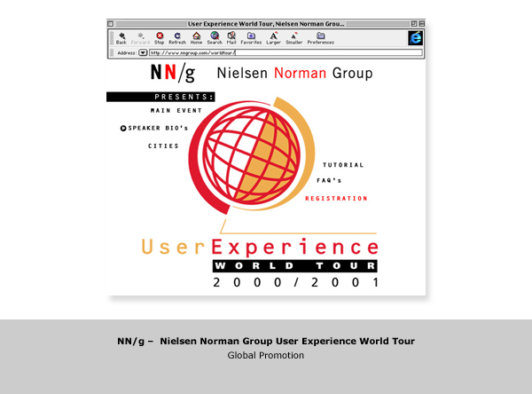Click the Global Promotion caption

pyautogui.click(x=266, y=355)
